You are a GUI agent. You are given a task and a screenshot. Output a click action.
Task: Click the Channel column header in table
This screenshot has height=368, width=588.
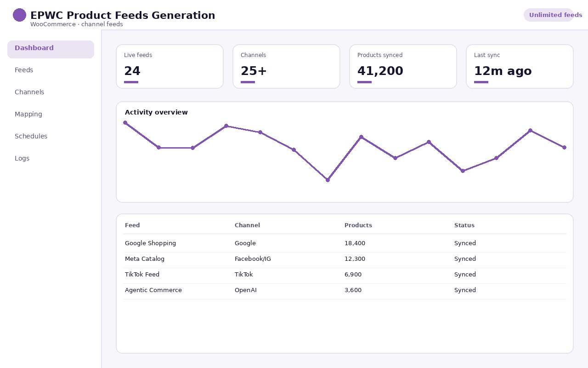point(247,225)
